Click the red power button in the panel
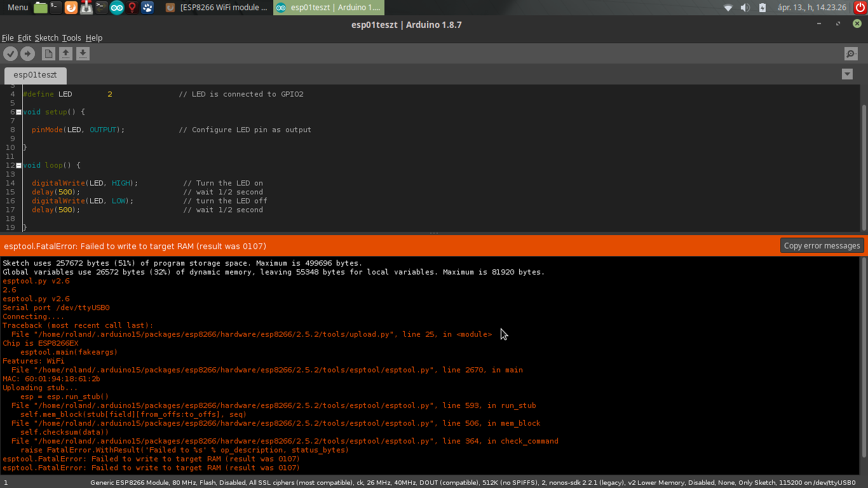 [859, 8]
